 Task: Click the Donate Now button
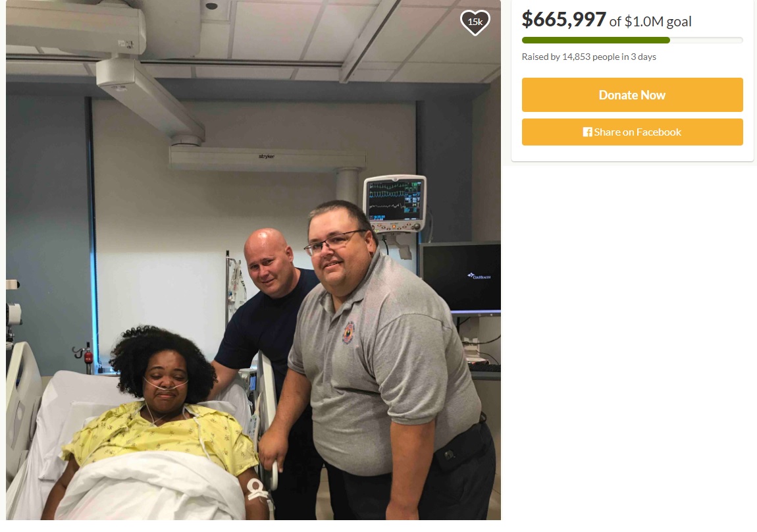pyautogui.click(x=632, y=95)
